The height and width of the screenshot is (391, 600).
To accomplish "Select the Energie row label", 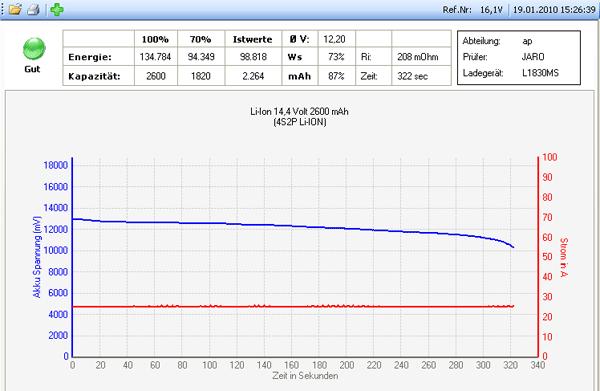I will coord(90,57).
